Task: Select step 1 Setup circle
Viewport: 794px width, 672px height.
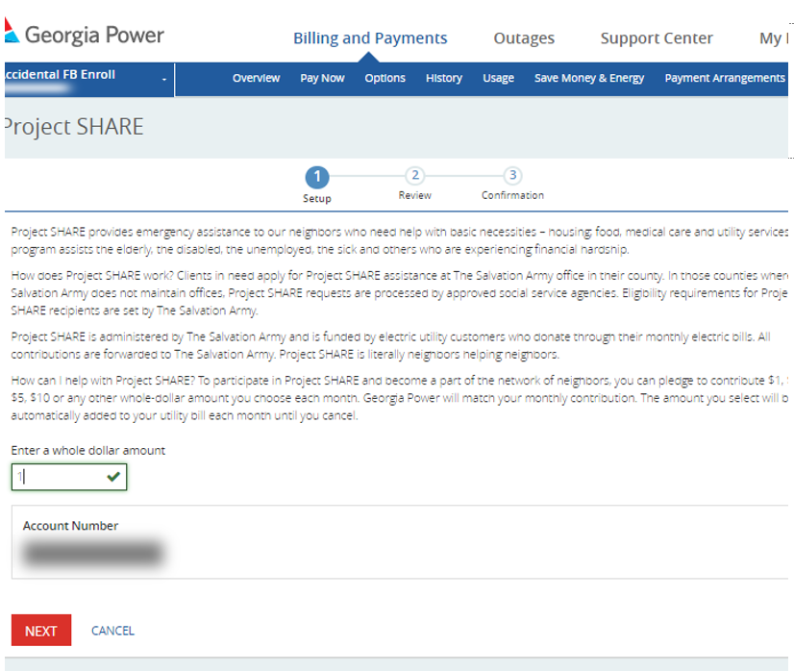Action: click(316, 177)
